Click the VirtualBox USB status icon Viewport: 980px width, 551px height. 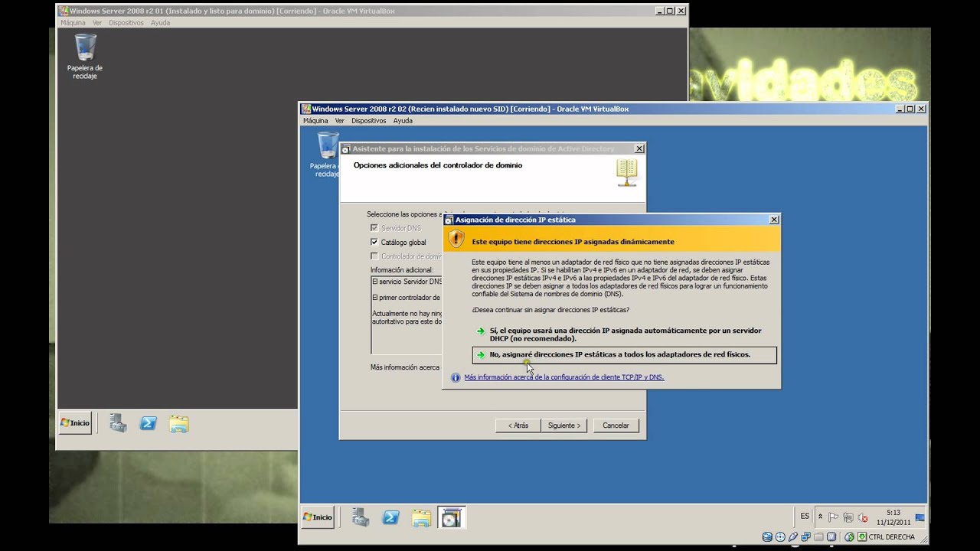[x=793, y=537]
